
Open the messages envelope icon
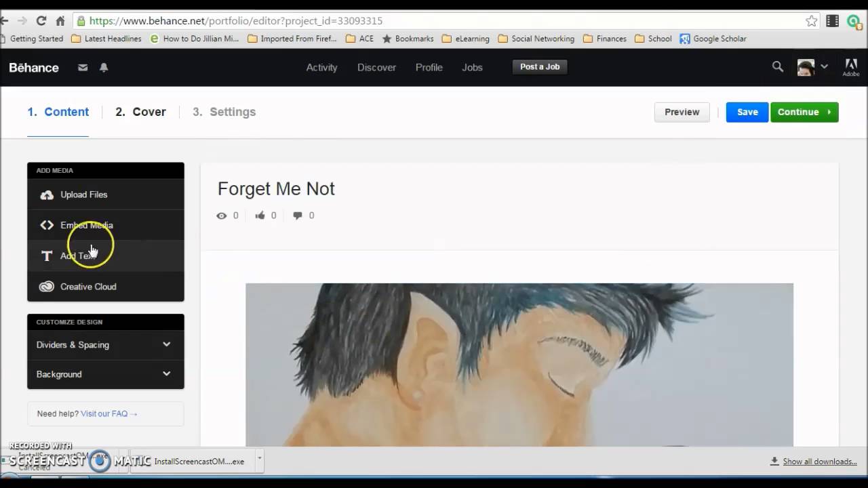pos(83,67)
